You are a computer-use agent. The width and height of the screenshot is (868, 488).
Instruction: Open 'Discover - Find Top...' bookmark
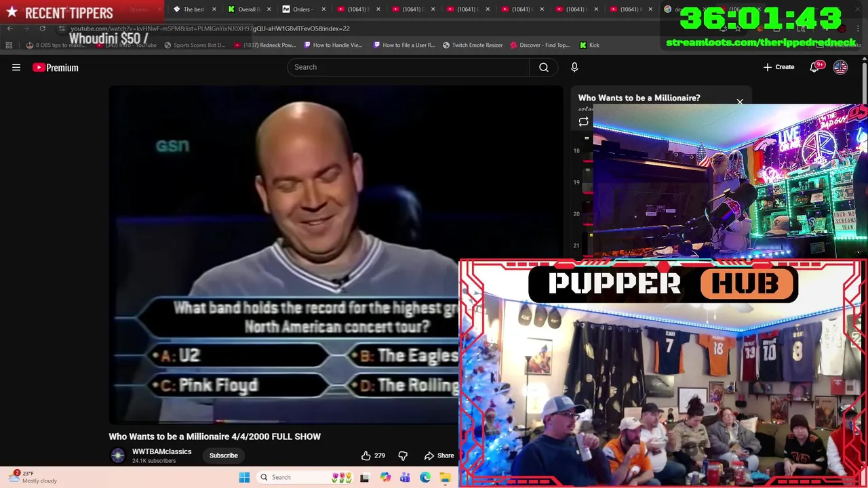(x=540, y=45)
